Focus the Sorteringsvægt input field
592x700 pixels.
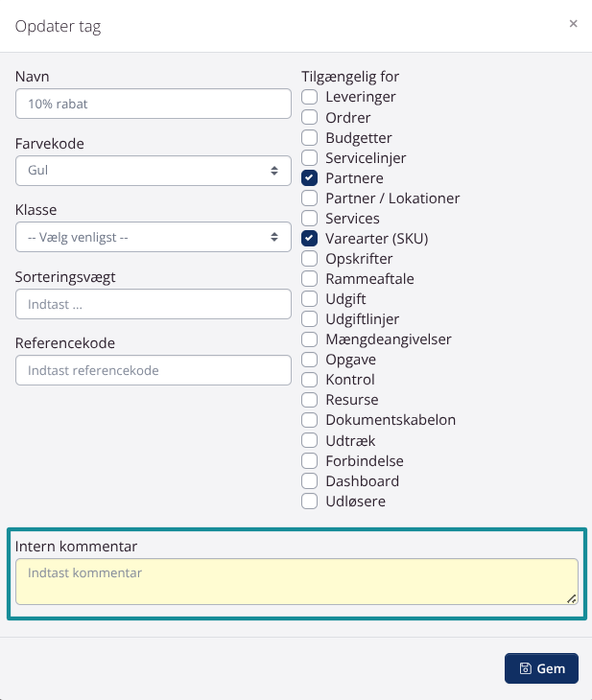click(154, 304)
